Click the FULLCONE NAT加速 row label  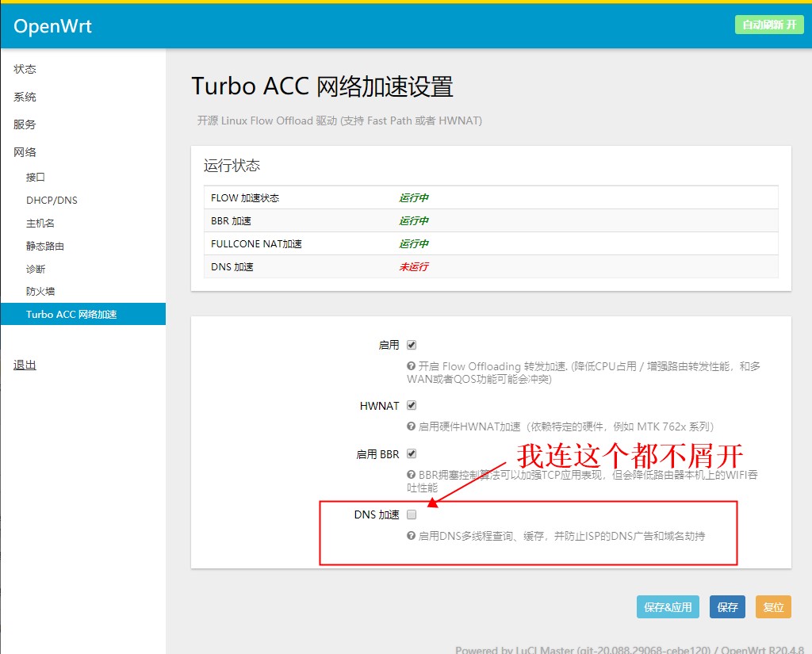256,244
